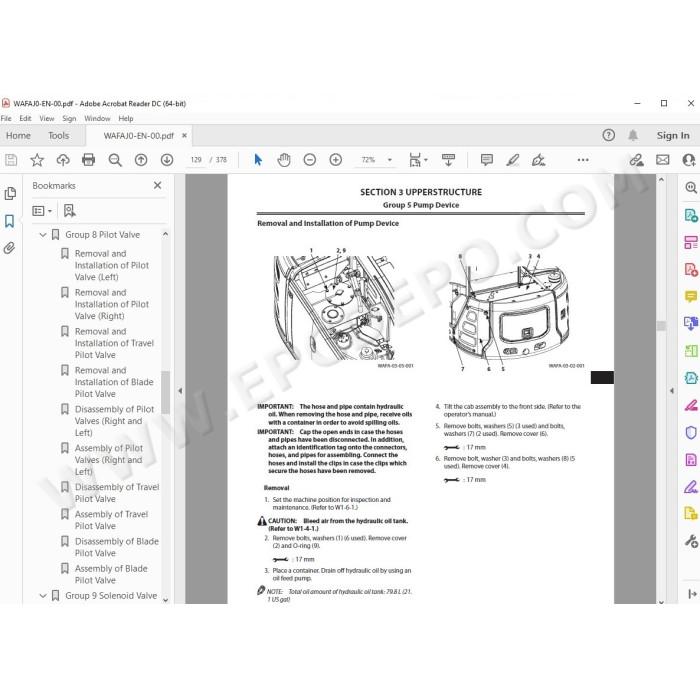Select the arrow Selection tool
This screenshot has width=700, height=700.
tap(258, 160)
